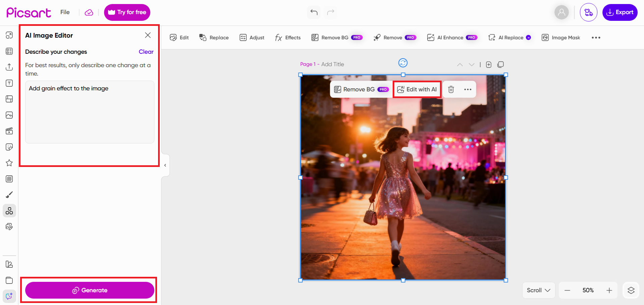The width and height of the screenshot is (644, 305).
Task: Select the Image Mask tool
Action: point(560,37)
